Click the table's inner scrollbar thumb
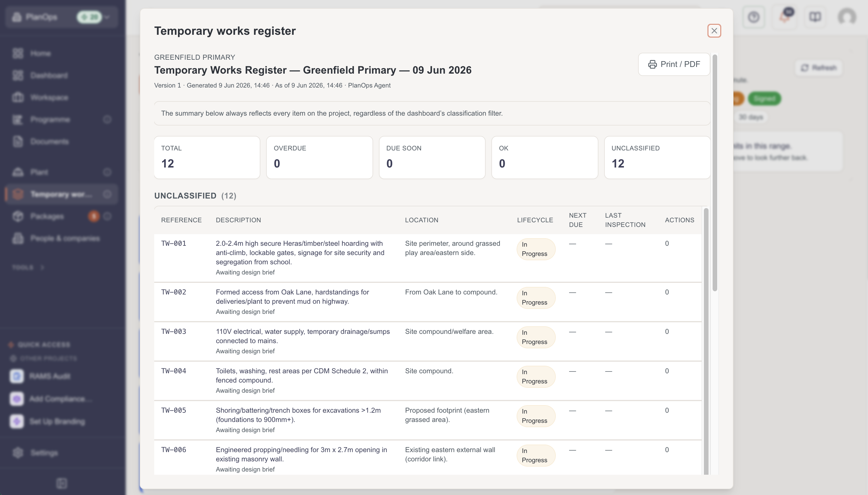868x495 pixels. [706, 341]
